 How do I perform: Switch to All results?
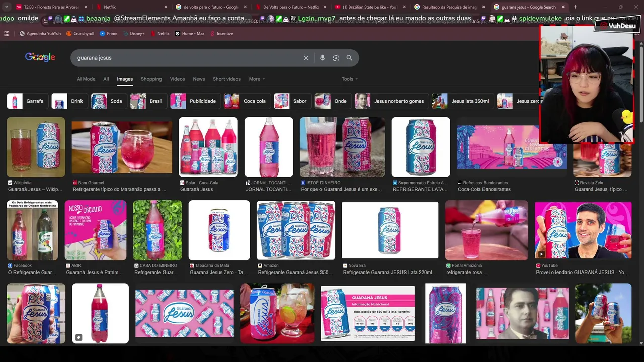point(106,79)
